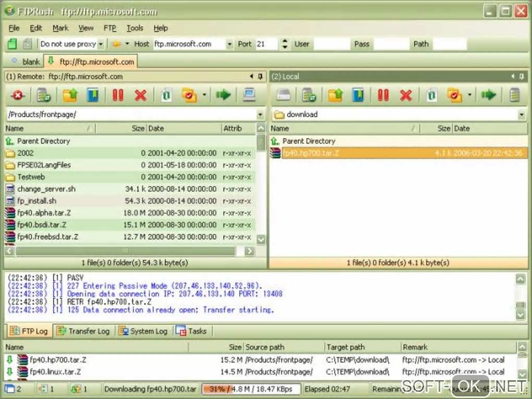Click the remote list horizontal scrollbar

tap(125, 251)
